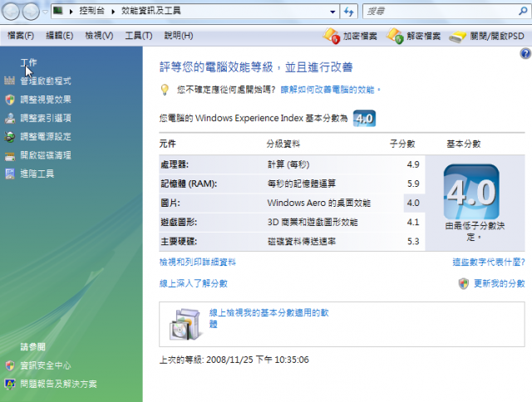Image resolution: width=532 pixels, height=402 pixels.
Task: Open 管理啟動程式 task link
Action: tap(46, 81)
